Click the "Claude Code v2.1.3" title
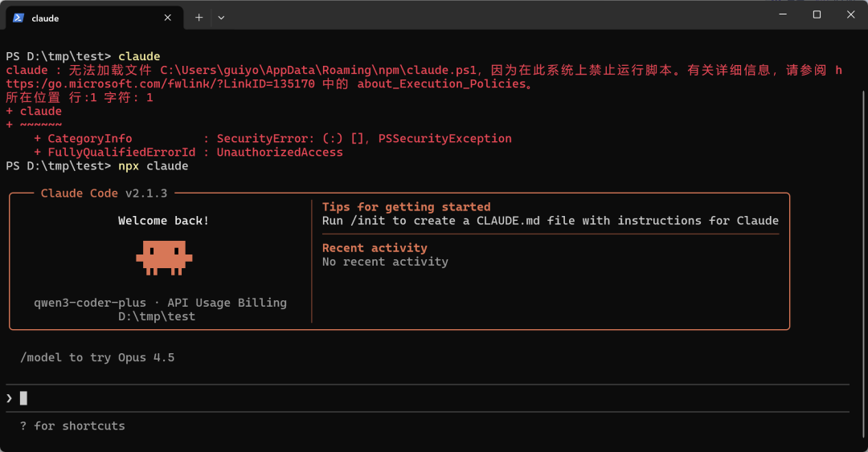 click(104, 193)
